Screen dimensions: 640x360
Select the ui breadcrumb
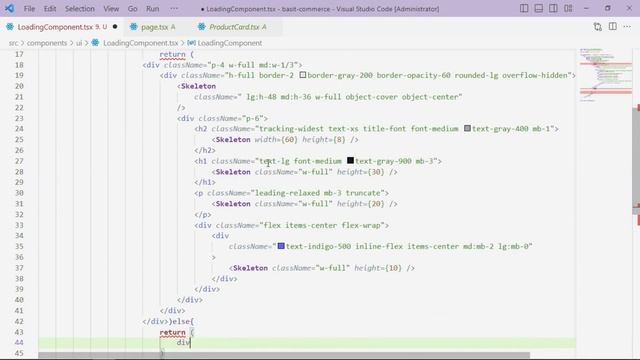(79, 43)
